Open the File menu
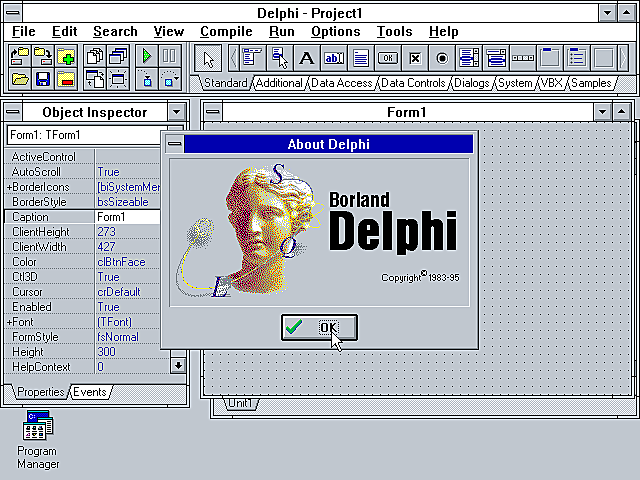Image resolution: width=640 pixels, height=480 pixels. click(24, 31)
